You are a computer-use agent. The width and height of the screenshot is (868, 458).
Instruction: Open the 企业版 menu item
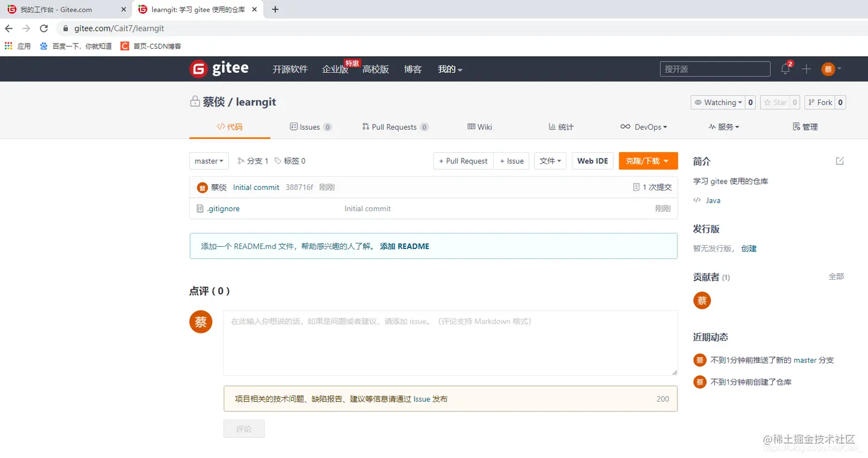335,69
